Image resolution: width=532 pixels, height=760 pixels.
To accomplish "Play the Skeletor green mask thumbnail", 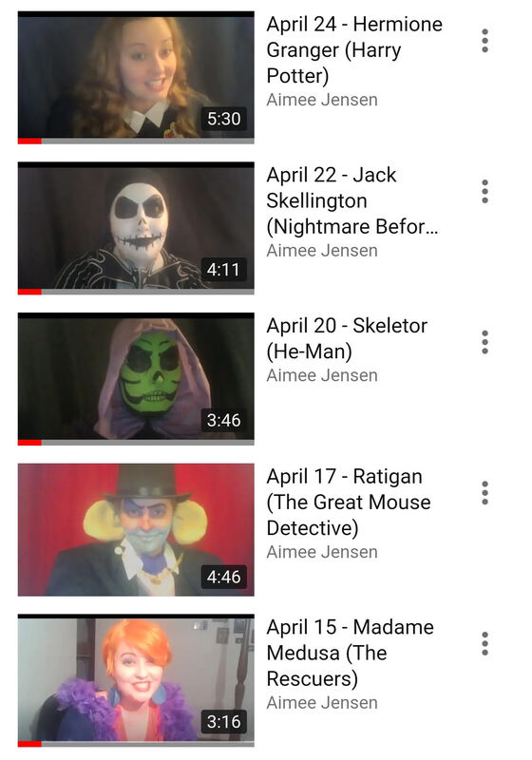I will click(136, 379).
